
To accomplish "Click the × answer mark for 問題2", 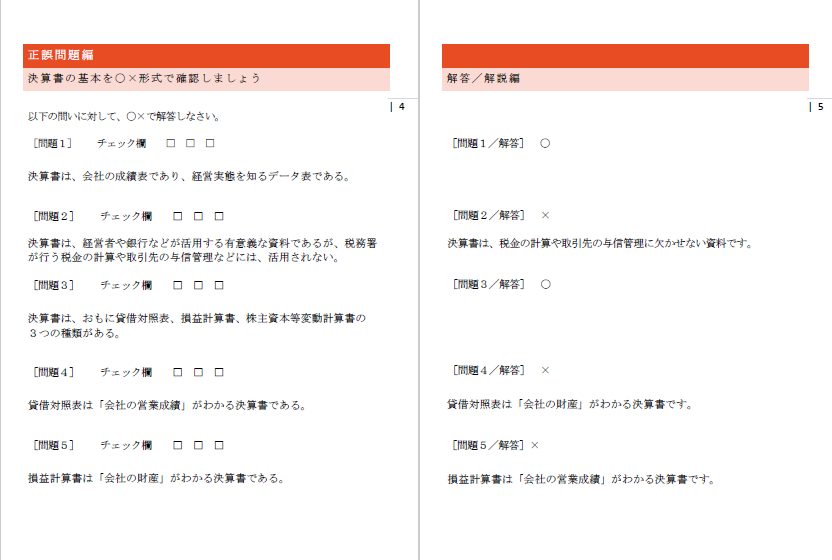I will click(x=545, y=215).
